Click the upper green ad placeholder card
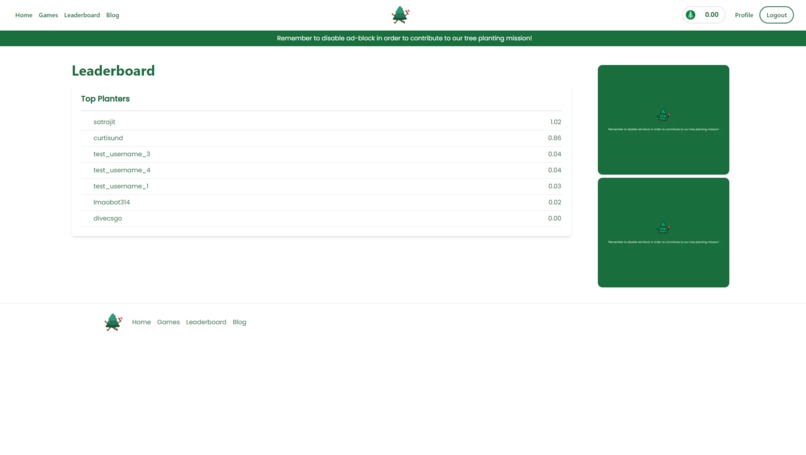Image resolution: width=806 pixels, height=455 pixels. point(663,120)
